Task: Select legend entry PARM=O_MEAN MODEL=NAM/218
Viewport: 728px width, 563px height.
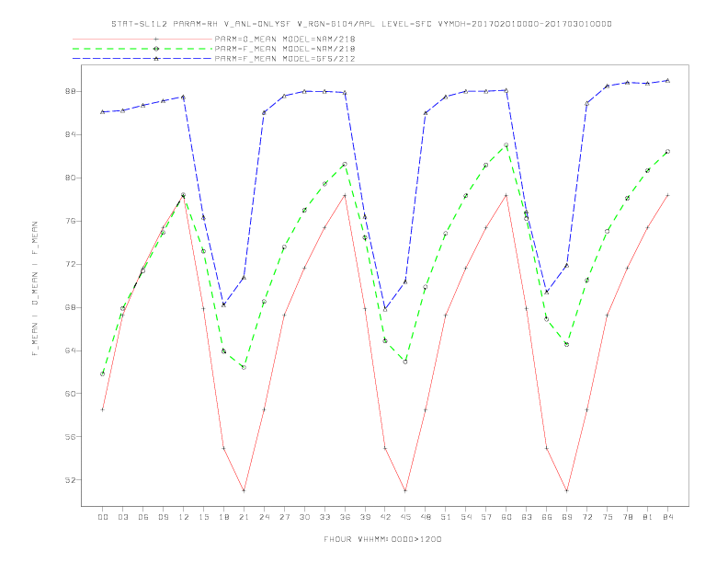Action: pyautogui.click(x=285, y=39)
